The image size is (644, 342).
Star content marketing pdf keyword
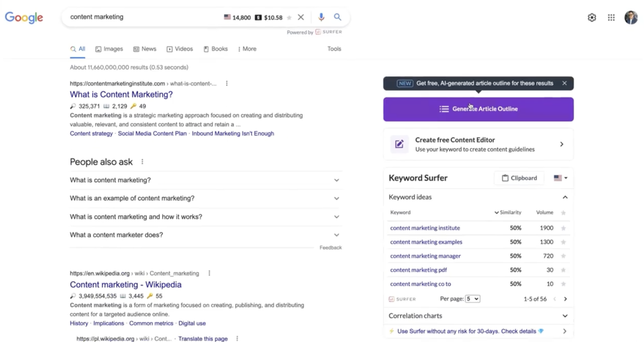click(x=563, y=270)
